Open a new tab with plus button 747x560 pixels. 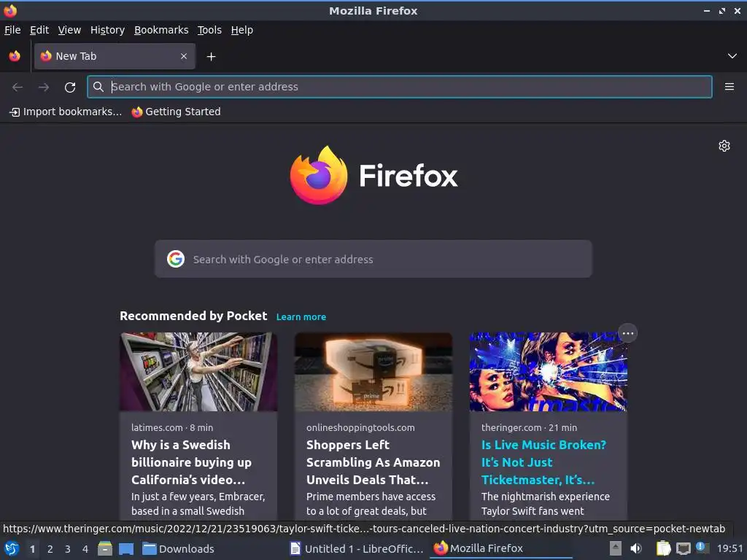pos(211,57)
